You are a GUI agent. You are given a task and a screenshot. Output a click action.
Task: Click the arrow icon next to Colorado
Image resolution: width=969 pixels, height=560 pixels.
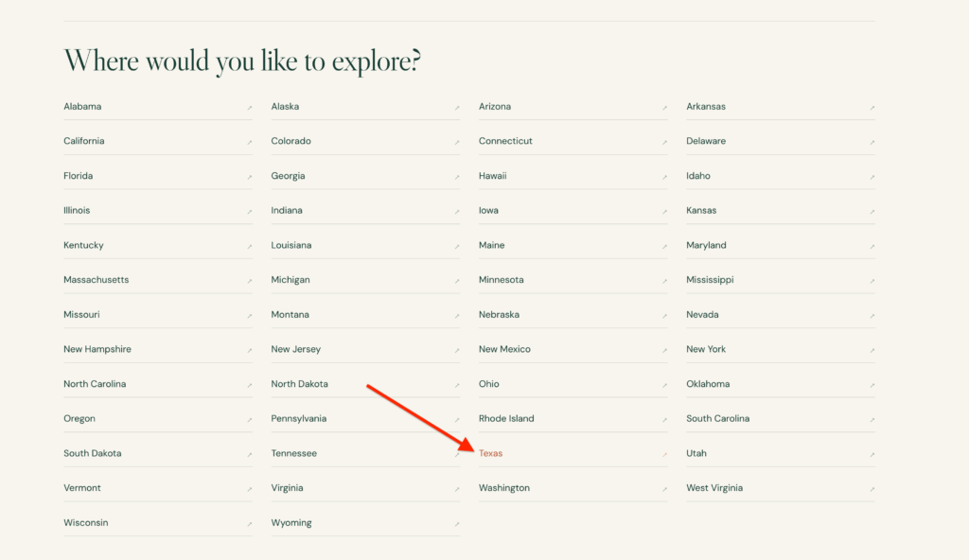pos(457,142)
